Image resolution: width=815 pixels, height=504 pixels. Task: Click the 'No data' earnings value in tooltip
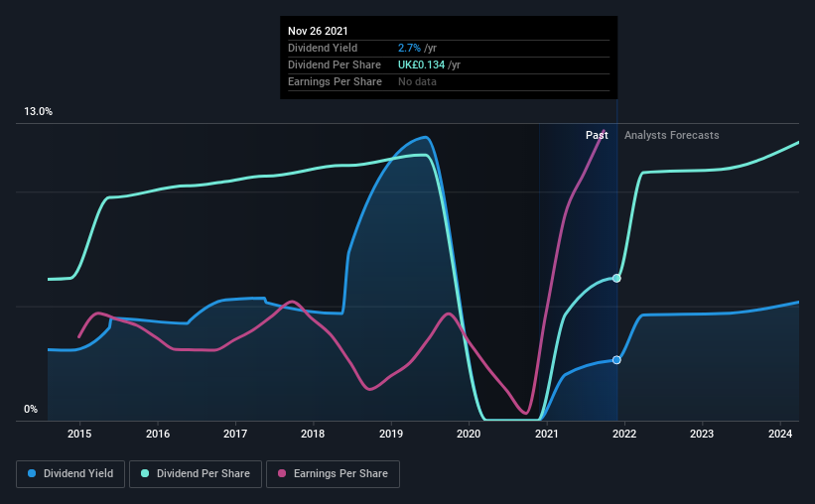[417, 81]
